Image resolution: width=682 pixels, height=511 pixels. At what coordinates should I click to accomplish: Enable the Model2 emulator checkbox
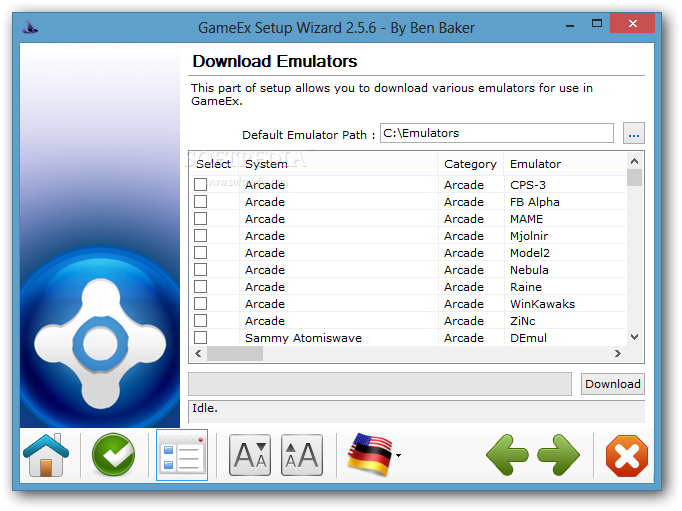201,252
